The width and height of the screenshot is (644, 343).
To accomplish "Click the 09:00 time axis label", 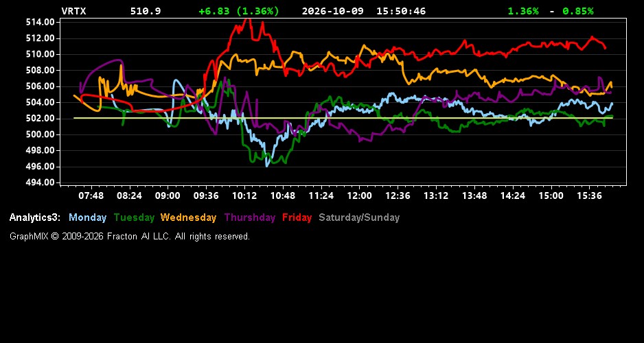I will (168, 196).
